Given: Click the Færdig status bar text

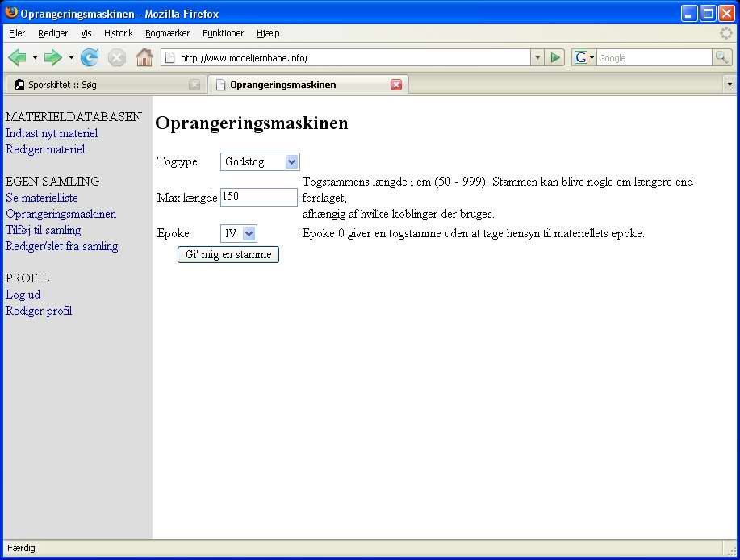Looking at the screenshot, I should click(21, 548).
